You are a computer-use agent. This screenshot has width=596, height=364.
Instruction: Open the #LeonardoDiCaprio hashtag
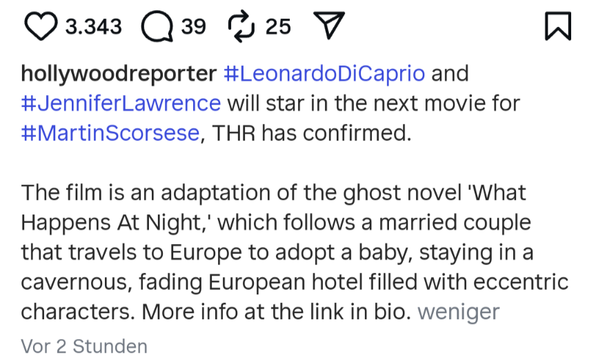click(x=324, y=74)
